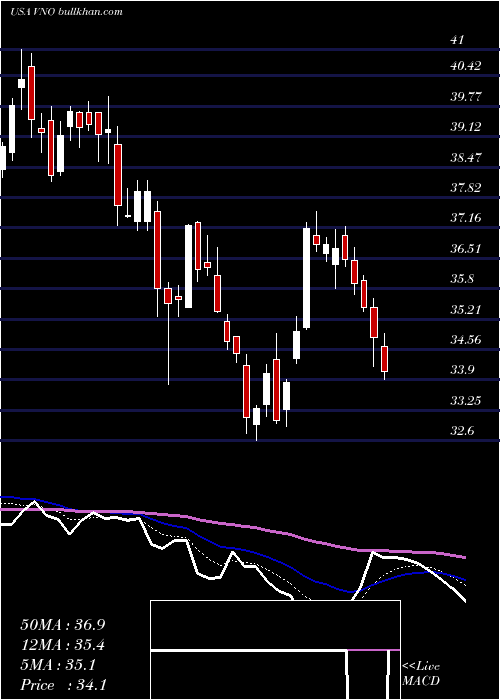The height and width of the screenshot is (700, 500).
Task: Click the <<Live MACD label
Action: pos(421,673)
